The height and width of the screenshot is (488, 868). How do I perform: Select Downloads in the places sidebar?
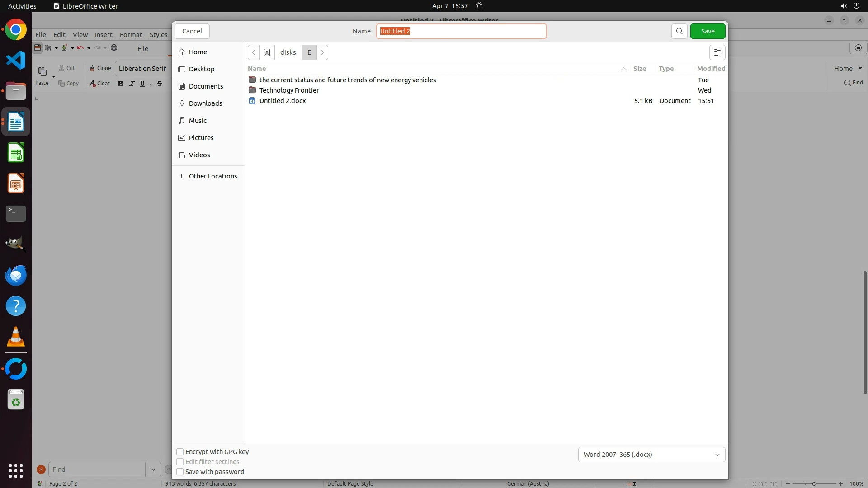205,103
